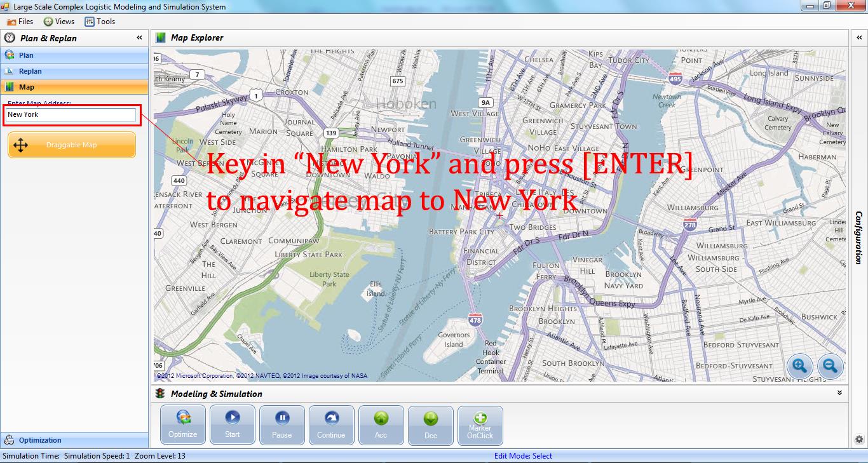
Task: Collapse the Map Explorer panel
Action: point(859,37)
